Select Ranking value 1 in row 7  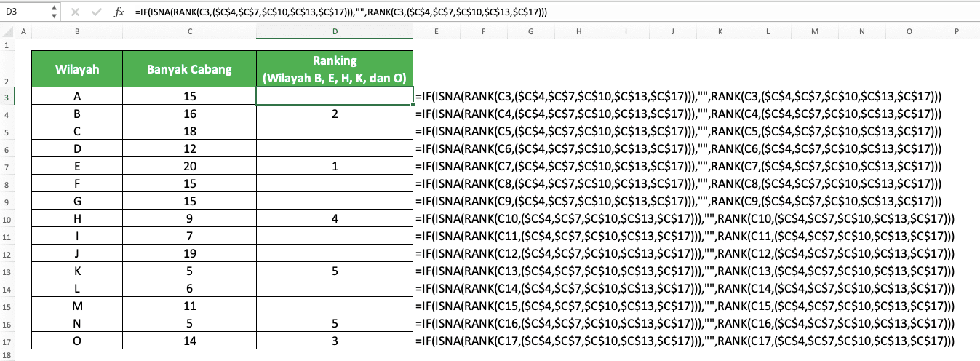point(335,167)
